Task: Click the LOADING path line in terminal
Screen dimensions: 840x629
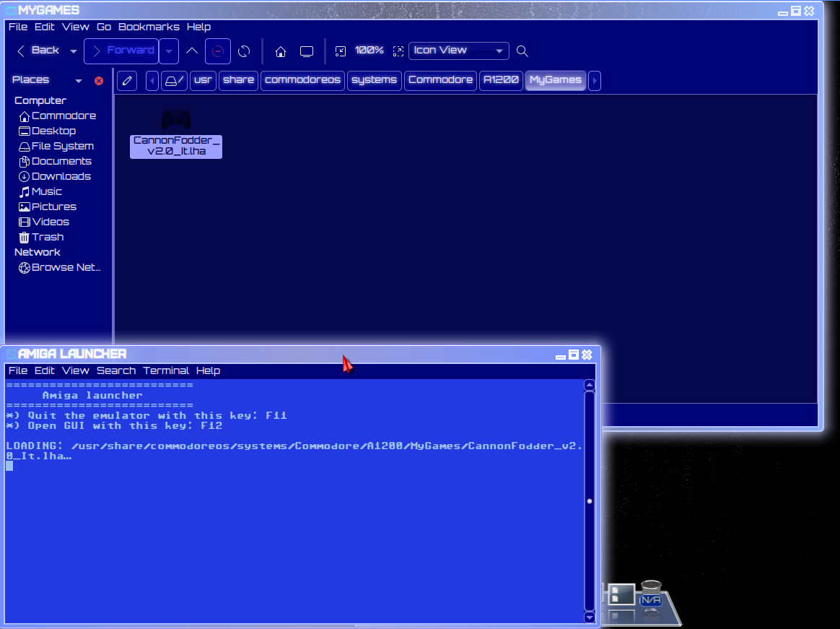Action: coord(294,451)
